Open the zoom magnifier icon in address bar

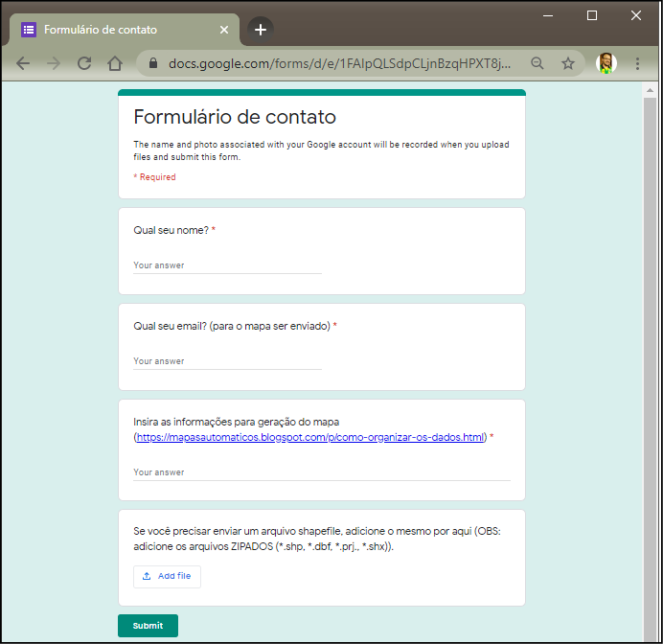coord(537,63)
